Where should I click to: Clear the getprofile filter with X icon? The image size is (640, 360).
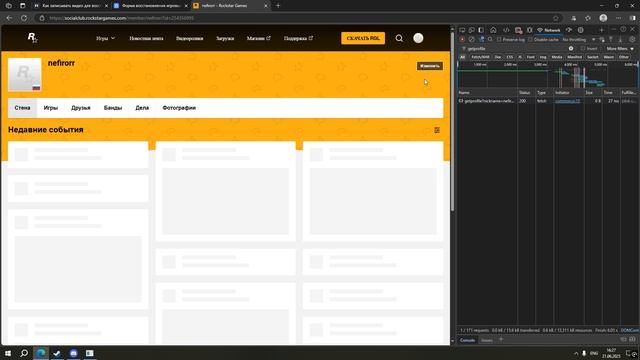(x=571, y=49)
